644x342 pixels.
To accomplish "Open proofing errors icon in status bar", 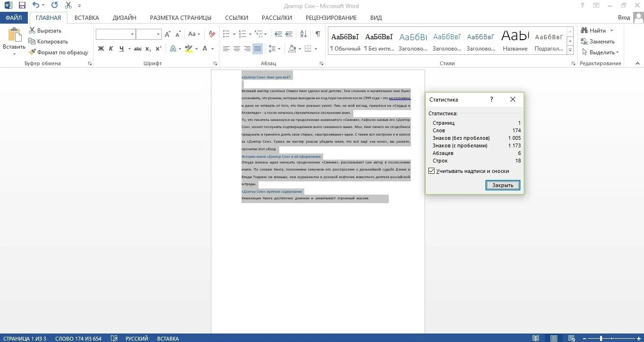I will click(x=114, y=338).
